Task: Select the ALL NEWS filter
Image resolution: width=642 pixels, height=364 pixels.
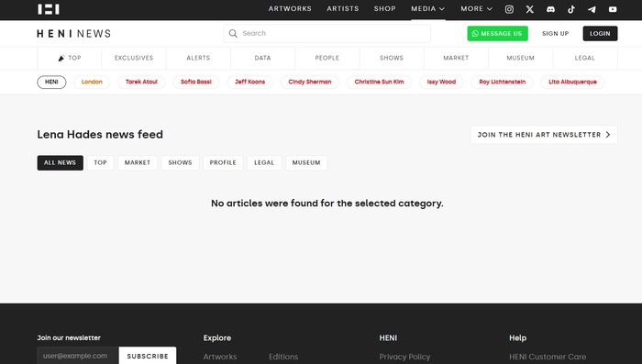Action: click(61, 162)
